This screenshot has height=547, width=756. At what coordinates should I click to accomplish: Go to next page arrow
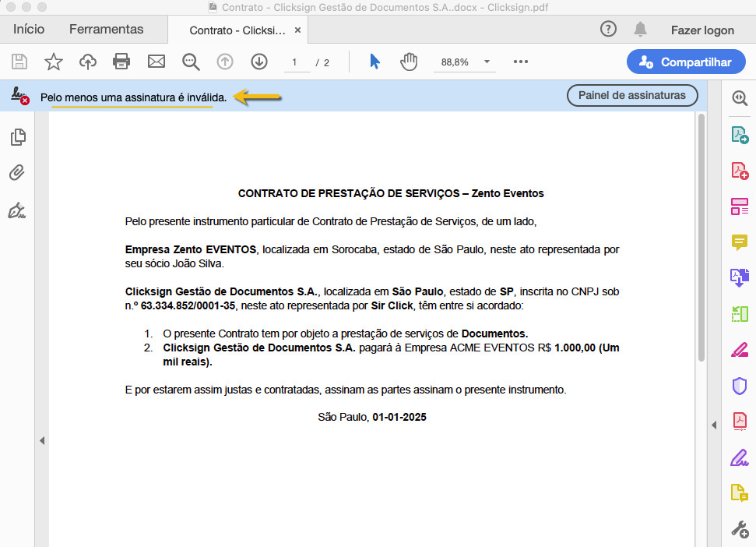(x=259, y=62)
